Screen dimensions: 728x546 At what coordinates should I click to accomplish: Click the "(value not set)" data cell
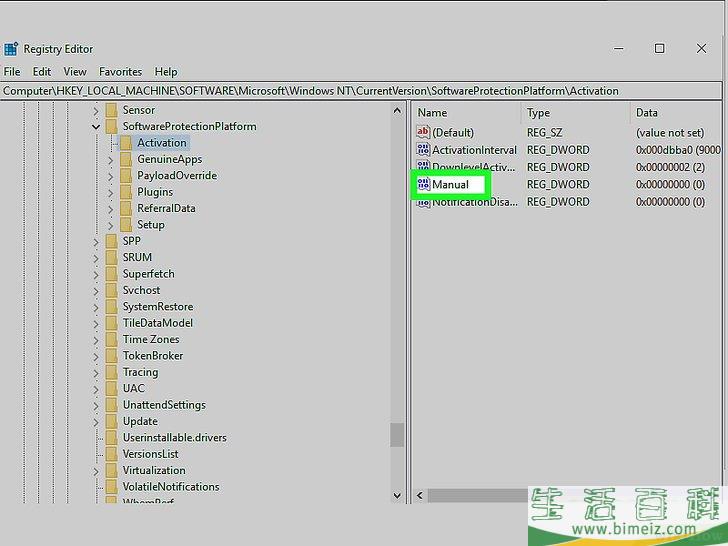click(x=670, y=133)
